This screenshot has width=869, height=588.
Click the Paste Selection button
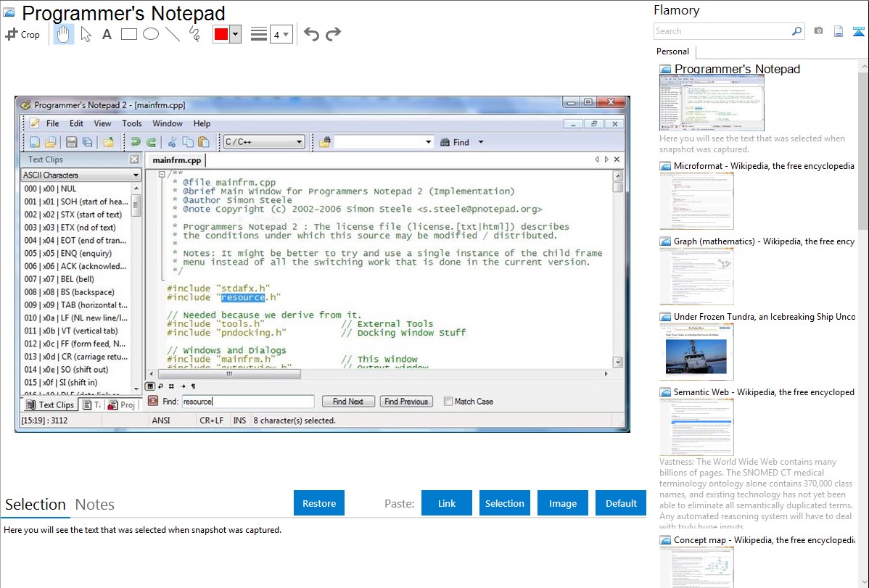(x=504, y=503)
